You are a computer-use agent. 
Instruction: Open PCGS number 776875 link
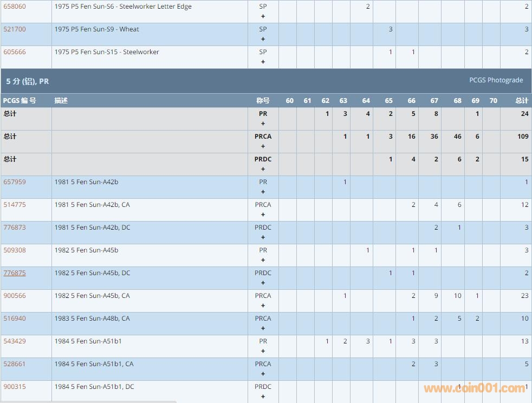[x=15, y=273]
